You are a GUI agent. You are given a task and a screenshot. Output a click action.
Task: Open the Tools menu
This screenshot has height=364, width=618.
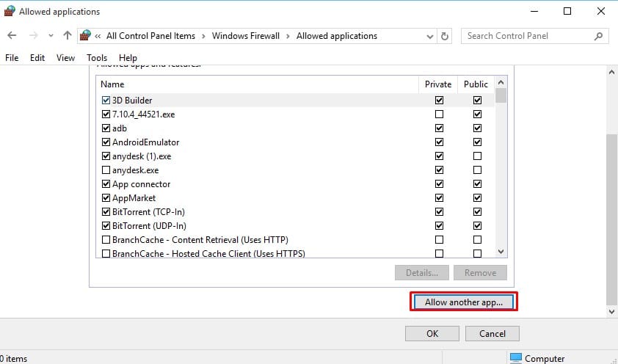coord(97,58)
